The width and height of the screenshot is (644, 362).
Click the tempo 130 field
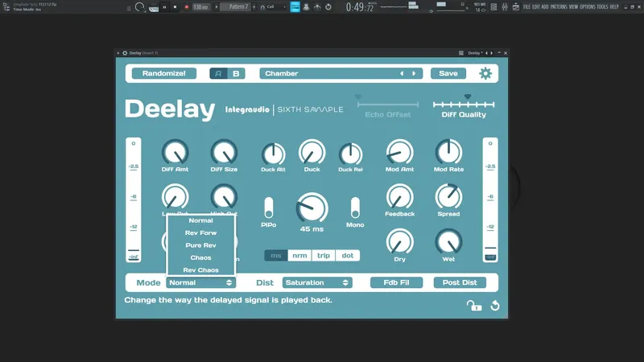click(200, 7)
